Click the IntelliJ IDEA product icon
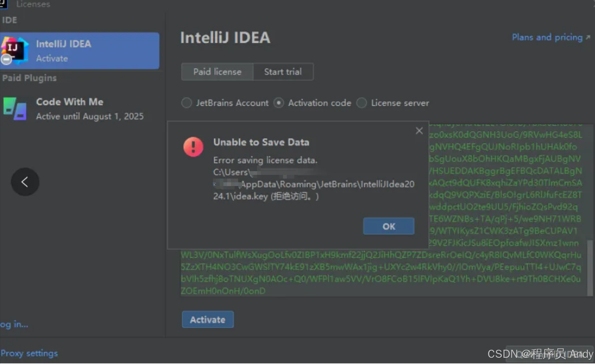This screenshot has height=364, width=595. click(x=15, y=50)
